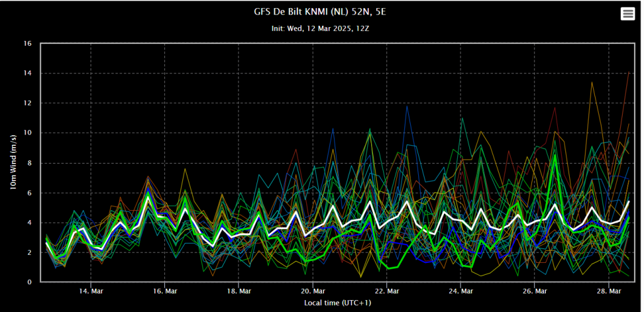644x312 pixels.
Task: Click the blue spike near 12 m/s
Action: [x=407, y=106]
